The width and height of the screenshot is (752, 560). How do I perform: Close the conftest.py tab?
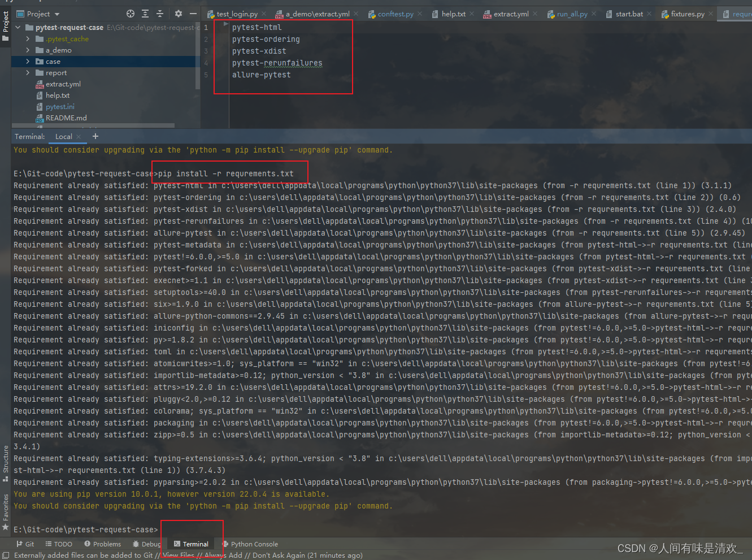tap(420, 14)
